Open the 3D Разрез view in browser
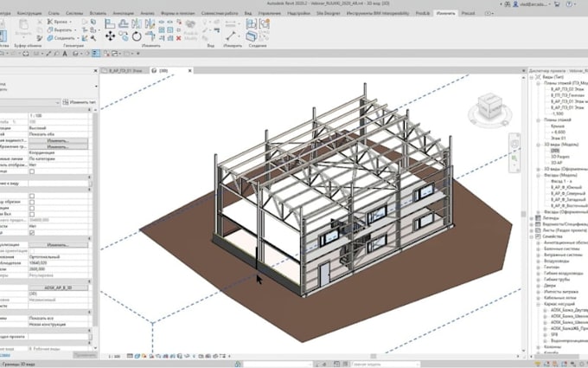Image resolution: width=588 pixels, height=368 pixels. pos(559,157)
